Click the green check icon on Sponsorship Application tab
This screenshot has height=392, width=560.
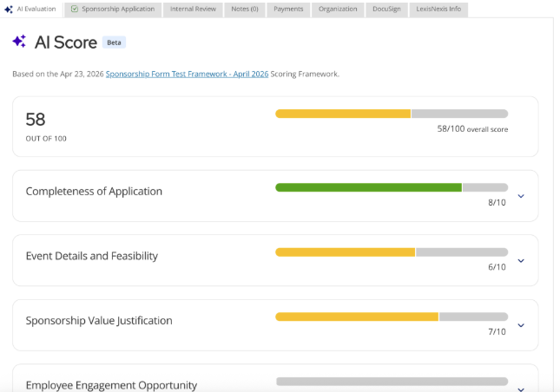(75, 9)
